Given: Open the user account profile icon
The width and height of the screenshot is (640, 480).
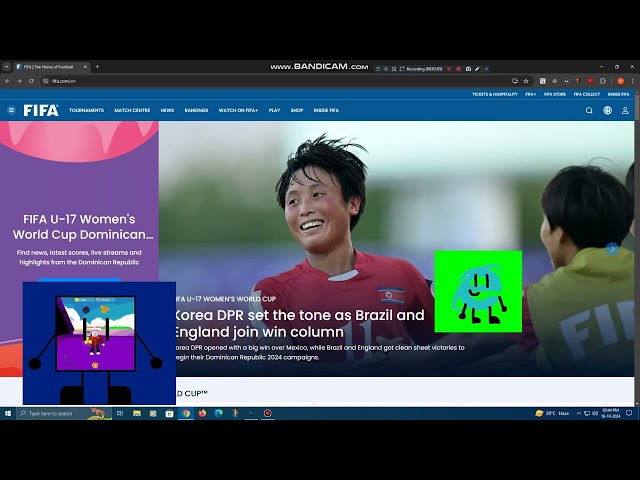Looking at the screenshot, I should coord(625,110).
